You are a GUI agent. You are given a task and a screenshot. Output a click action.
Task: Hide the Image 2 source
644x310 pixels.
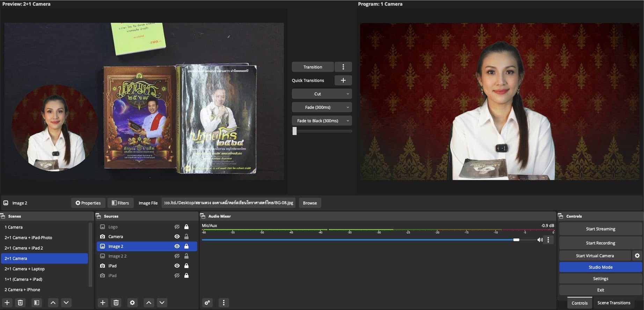[x=177, y=246]
